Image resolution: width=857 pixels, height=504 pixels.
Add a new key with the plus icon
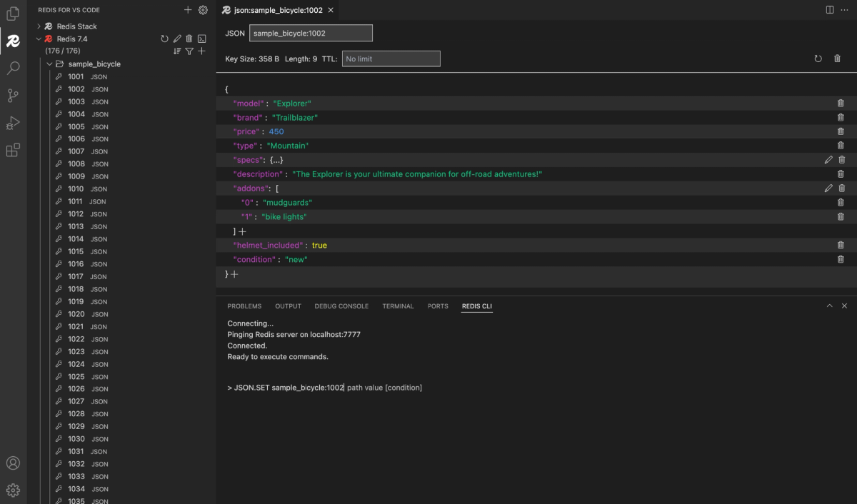pyautogui.click(x=201, y=51)
